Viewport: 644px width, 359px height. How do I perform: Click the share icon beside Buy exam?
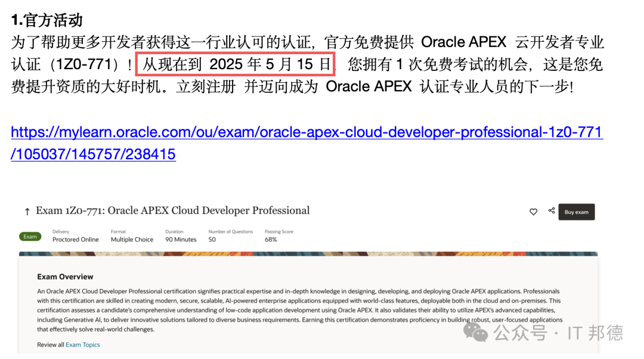pos(552,211)
